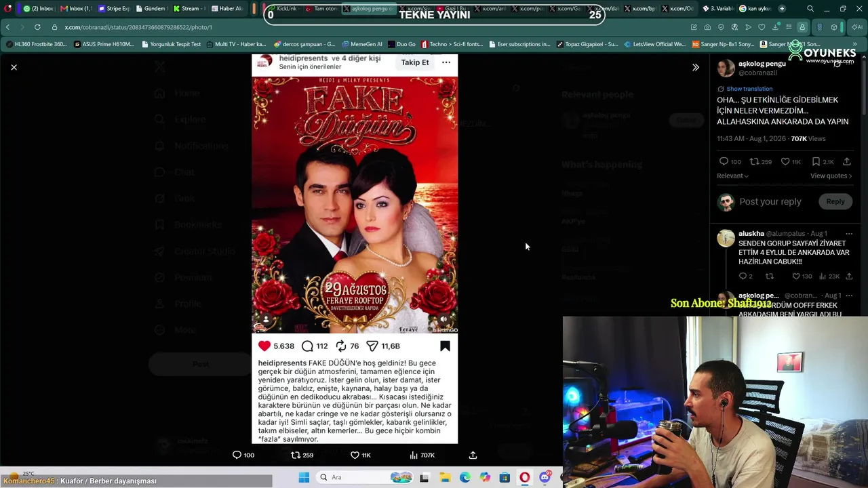Click the taskbar search box labeled Ara
868x488 pixels.
tap(363, 478)
